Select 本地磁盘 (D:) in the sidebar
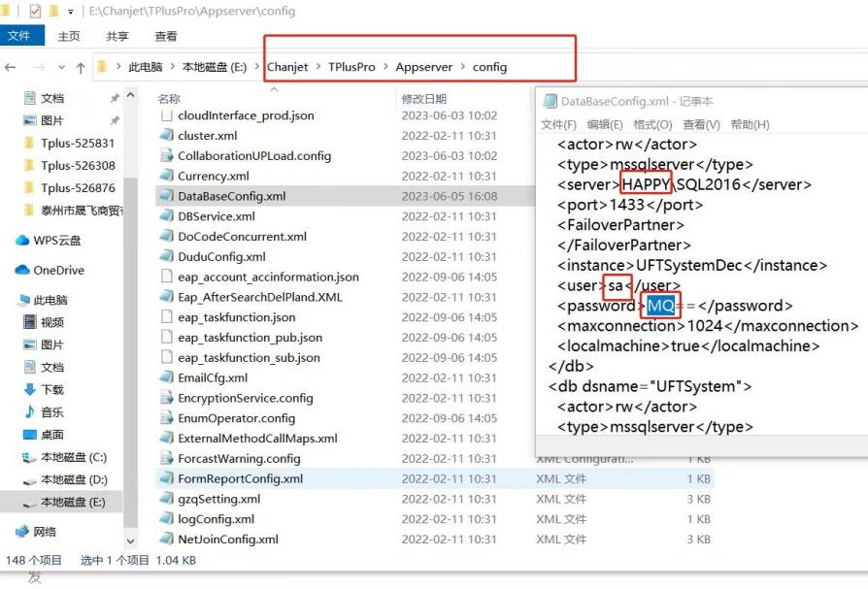This screenshot has width=868, height=589. [x=74, y=480]
